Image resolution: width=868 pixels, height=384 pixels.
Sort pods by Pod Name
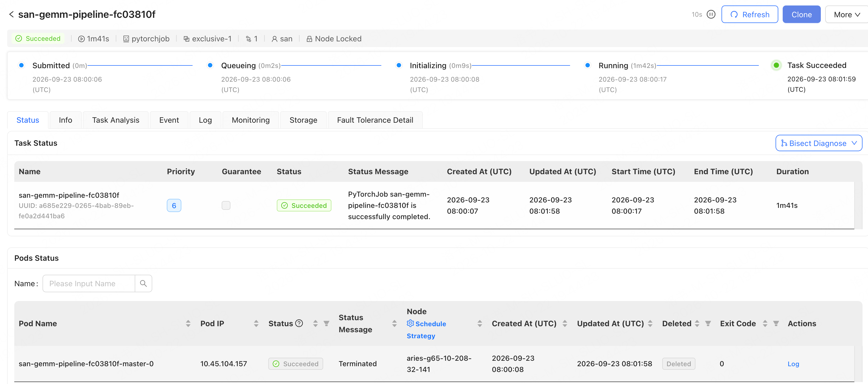pos(188,323)
